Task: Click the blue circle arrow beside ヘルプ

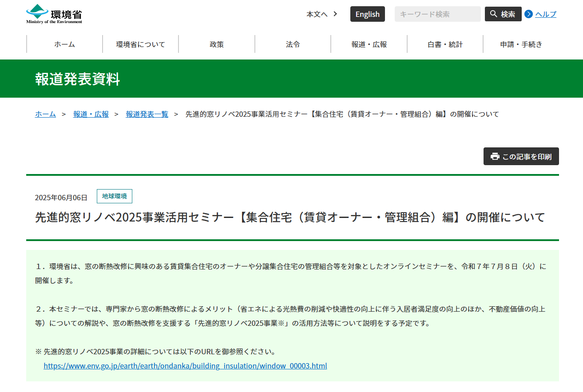Action: [528, 14]
